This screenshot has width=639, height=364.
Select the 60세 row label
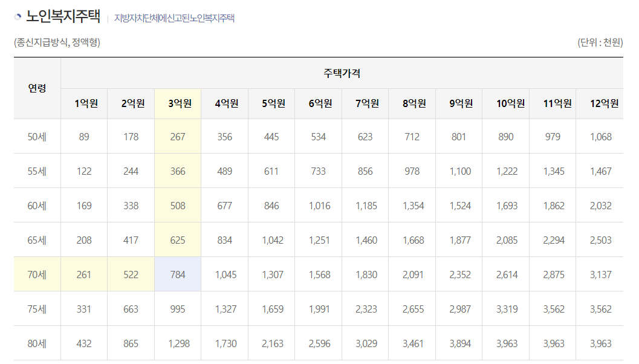[x=37, y=206]
